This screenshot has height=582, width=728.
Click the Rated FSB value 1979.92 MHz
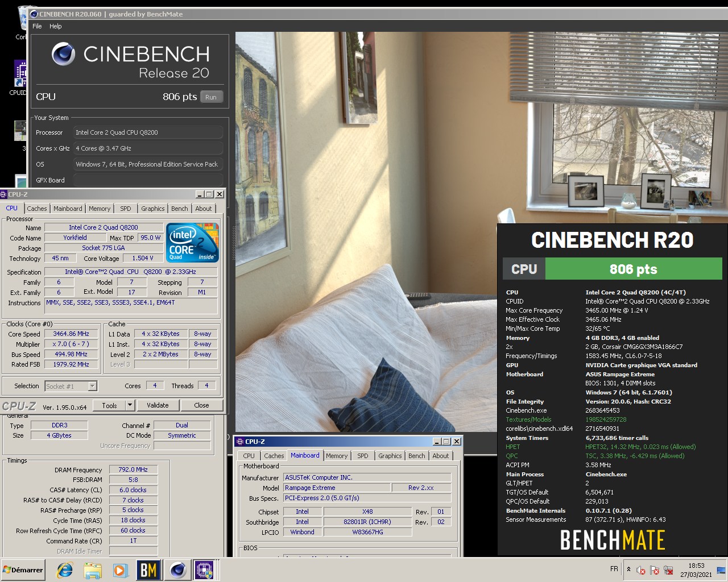(x=71, y=365)
